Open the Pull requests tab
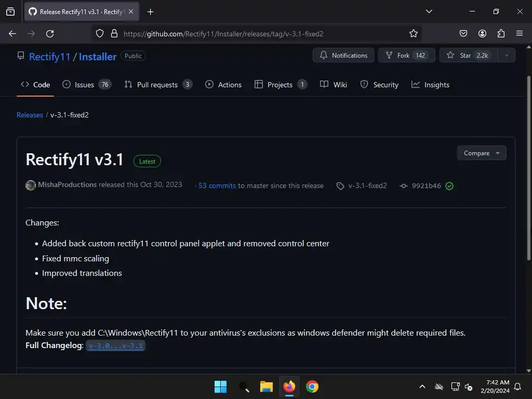Viewport: 532px width, 399px height. pyautogui.click(x=158, y=85)
